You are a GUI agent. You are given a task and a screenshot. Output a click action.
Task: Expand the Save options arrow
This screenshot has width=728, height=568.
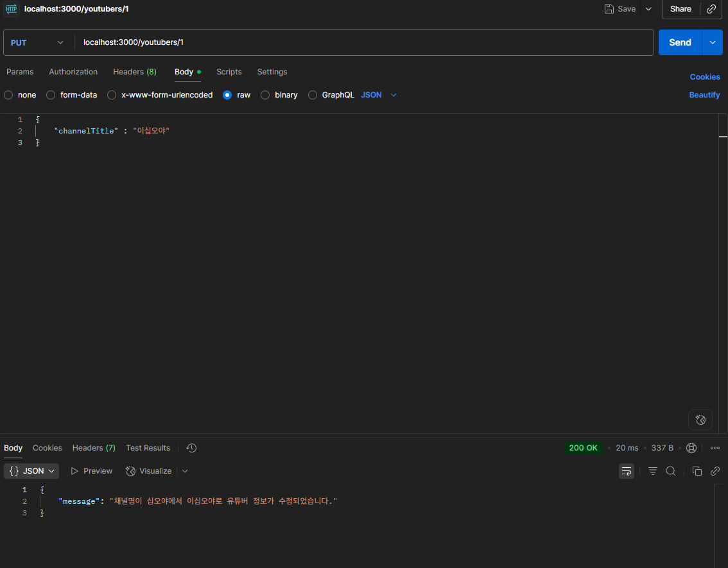[648, 9]
